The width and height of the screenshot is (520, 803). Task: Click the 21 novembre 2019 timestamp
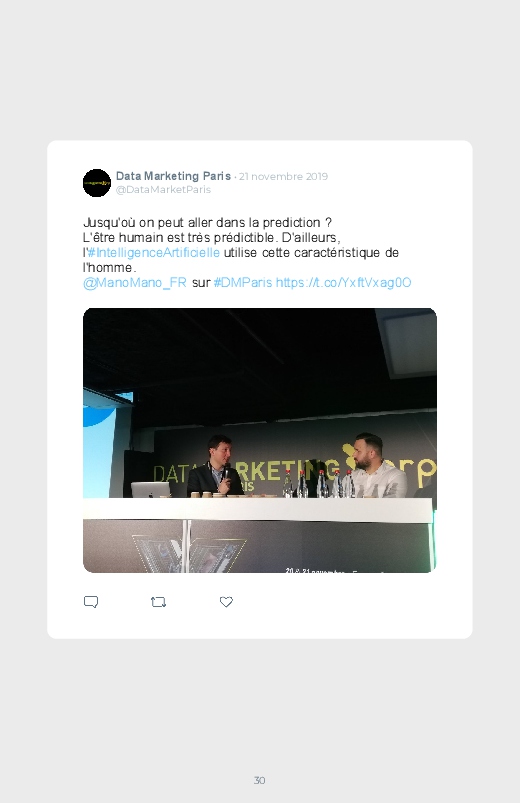click(x=283, y=177)
